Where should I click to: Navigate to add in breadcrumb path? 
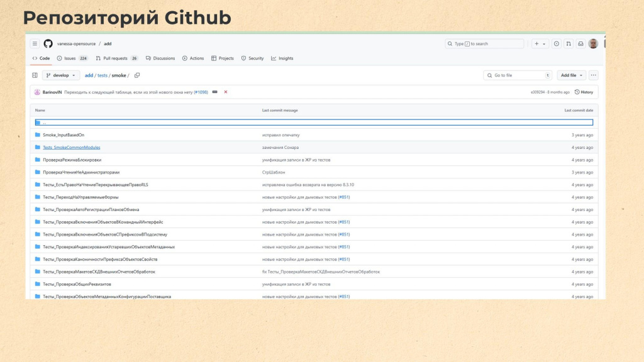click(x=89, y=75)
